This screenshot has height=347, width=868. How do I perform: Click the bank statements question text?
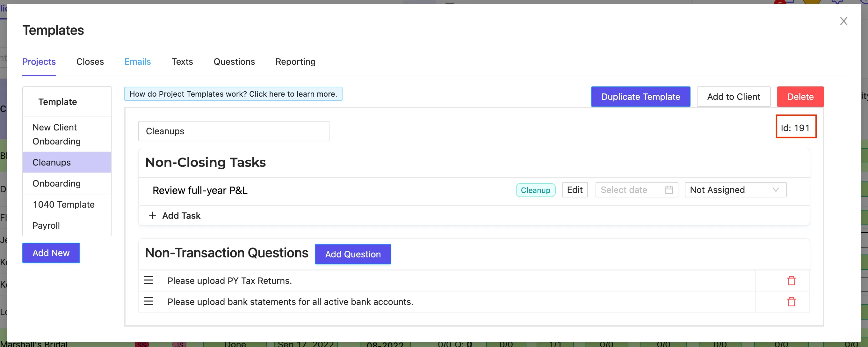tap(290, 301)
